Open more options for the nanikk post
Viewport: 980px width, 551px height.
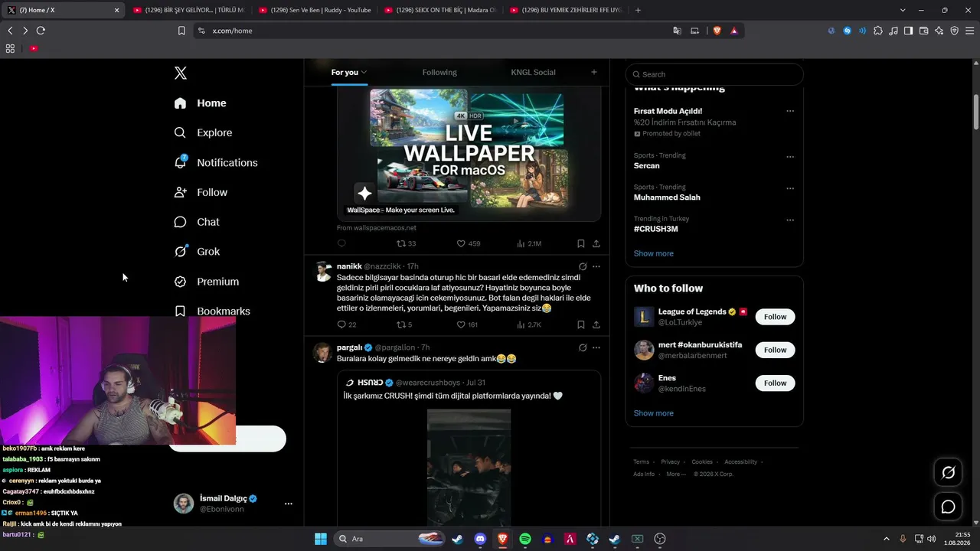click(596, 266)
